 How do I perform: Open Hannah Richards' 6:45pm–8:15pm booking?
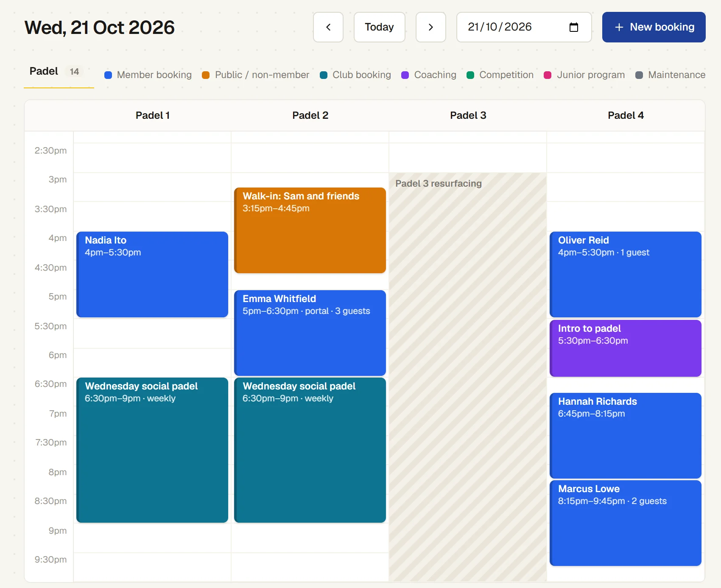click(x=626, y=436)
